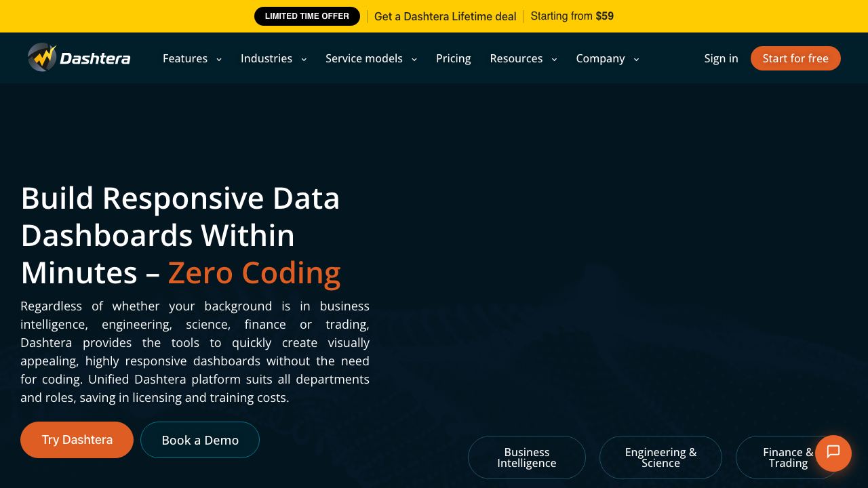
Task: Go to the Pricing page
Action: [454, 58]
